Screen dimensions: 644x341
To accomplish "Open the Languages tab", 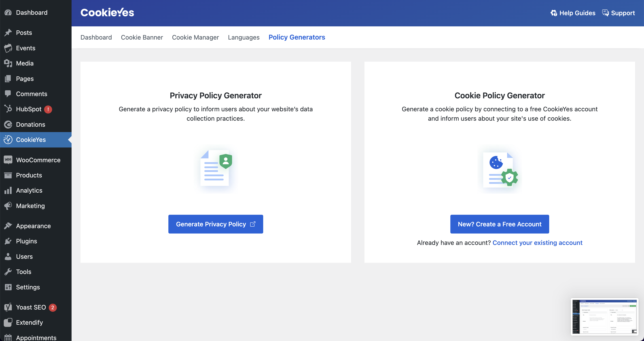I will coord(244,37).
